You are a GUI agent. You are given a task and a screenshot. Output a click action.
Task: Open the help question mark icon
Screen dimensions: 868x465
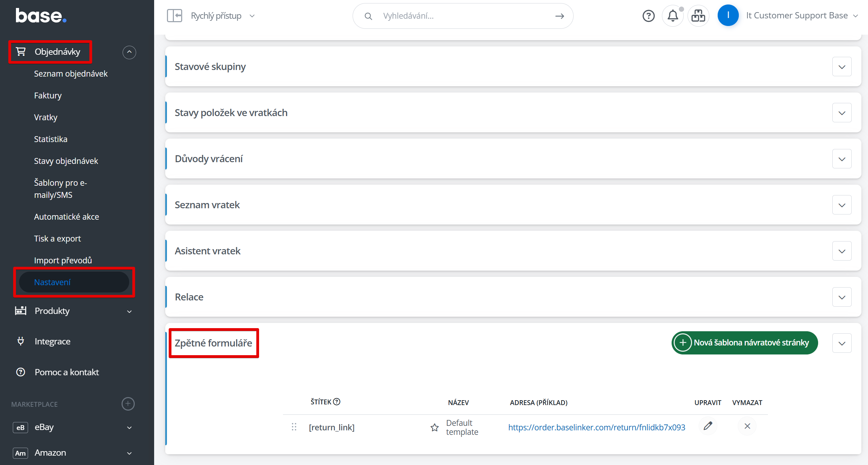click(648, 16)
